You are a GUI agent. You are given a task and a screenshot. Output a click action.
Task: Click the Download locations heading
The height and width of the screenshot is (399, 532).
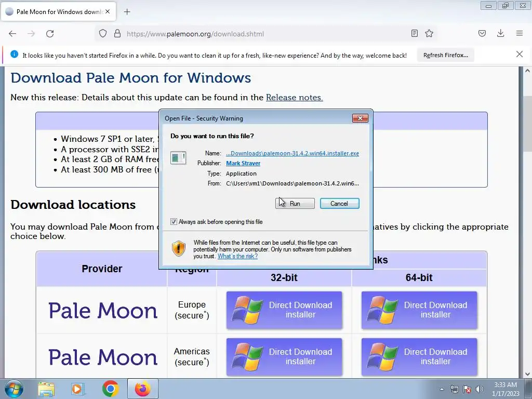[x=73, y=205]
